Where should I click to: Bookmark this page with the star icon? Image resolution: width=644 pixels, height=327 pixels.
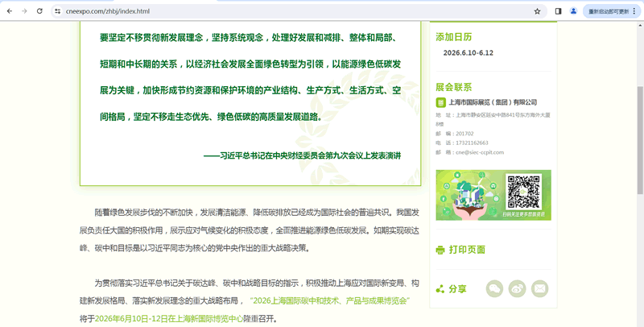[x=537, y=11]
